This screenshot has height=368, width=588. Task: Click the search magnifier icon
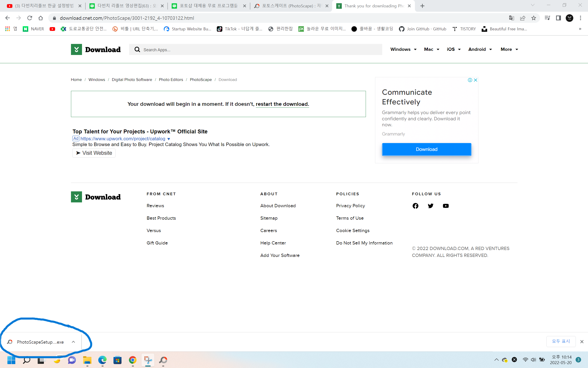click(x=137, y=49)
